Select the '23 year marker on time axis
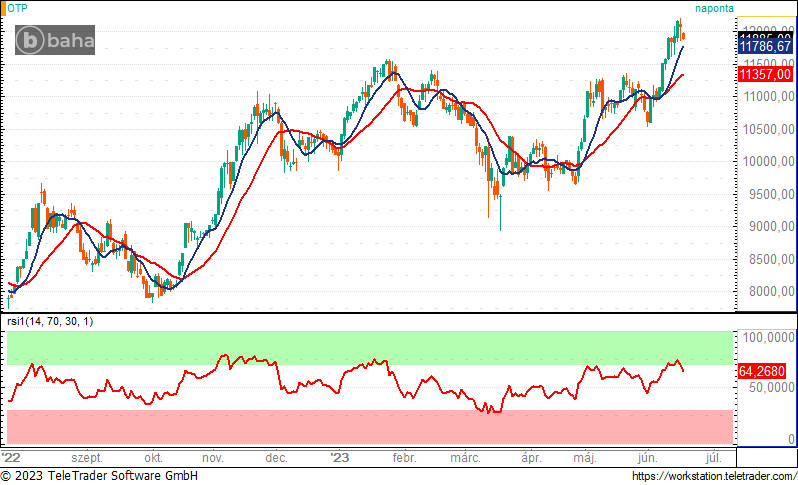The height and width of the screenshot is (485, 798). click(x=339, y=458)
